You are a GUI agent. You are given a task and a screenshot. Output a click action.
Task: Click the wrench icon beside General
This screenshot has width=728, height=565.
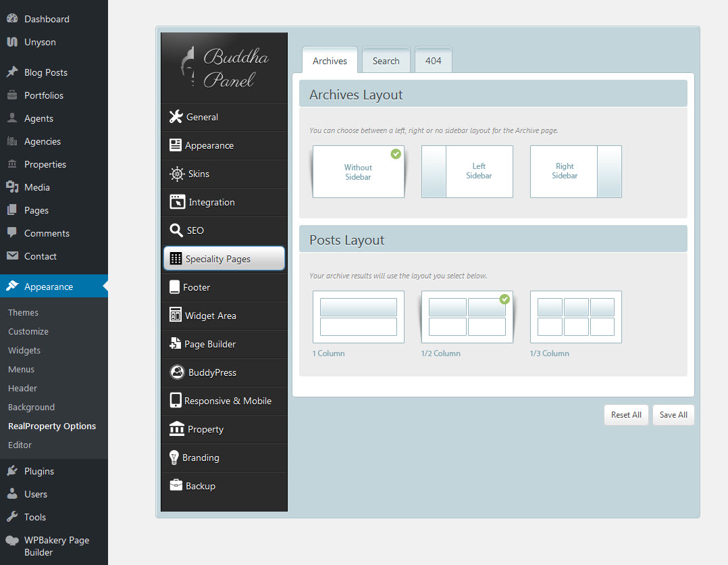176,117
